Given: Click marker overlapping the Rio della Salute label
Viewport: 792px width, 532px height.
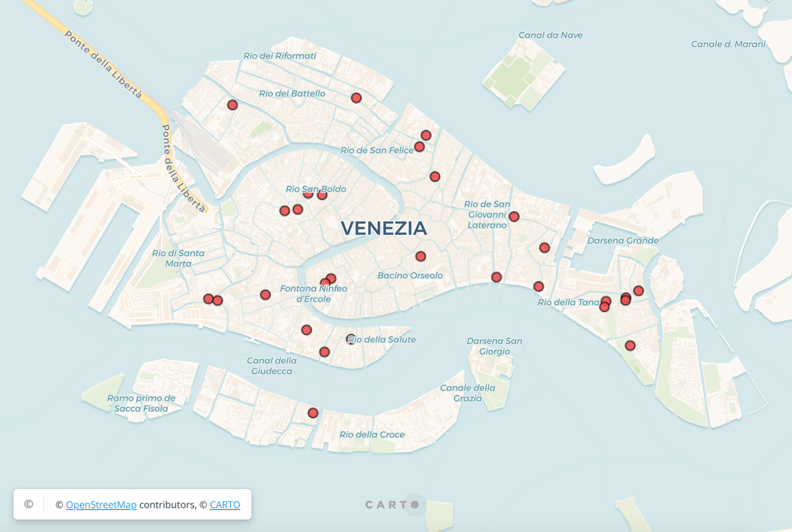Looking at the screenshot, I should pos(351,339).
